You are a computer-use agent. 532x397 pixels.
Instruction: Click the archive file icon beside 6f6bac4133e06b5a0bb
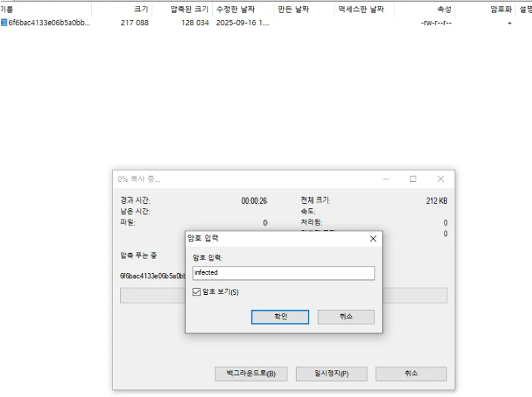4,22
